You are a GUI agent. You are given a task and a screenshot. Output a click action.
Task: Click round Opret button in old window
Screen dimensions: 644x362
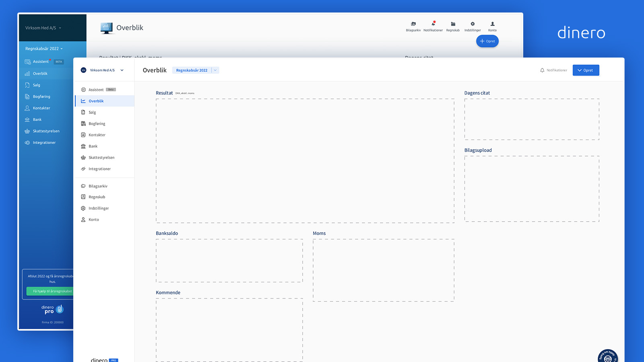tap(487, 41)
